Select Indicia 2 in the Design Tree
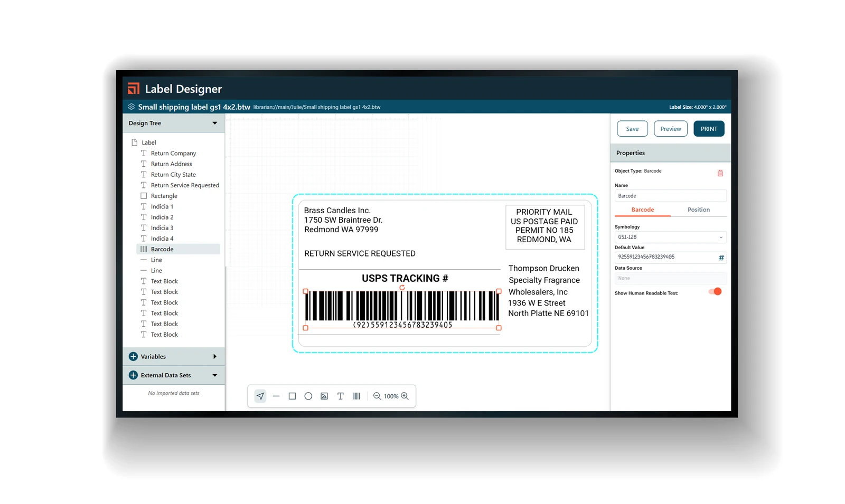845x504 pixels. coord(162,217)
